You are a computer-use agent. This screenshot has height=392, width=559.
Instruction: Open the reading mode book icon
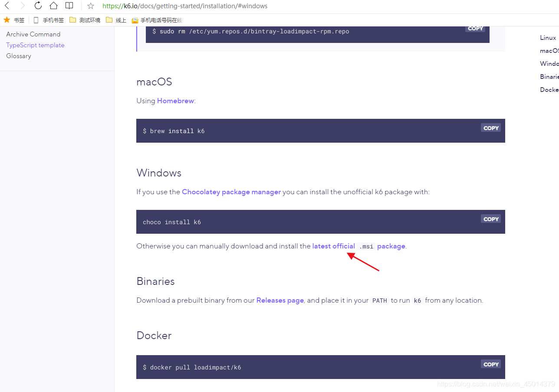(x=69, y=6)
